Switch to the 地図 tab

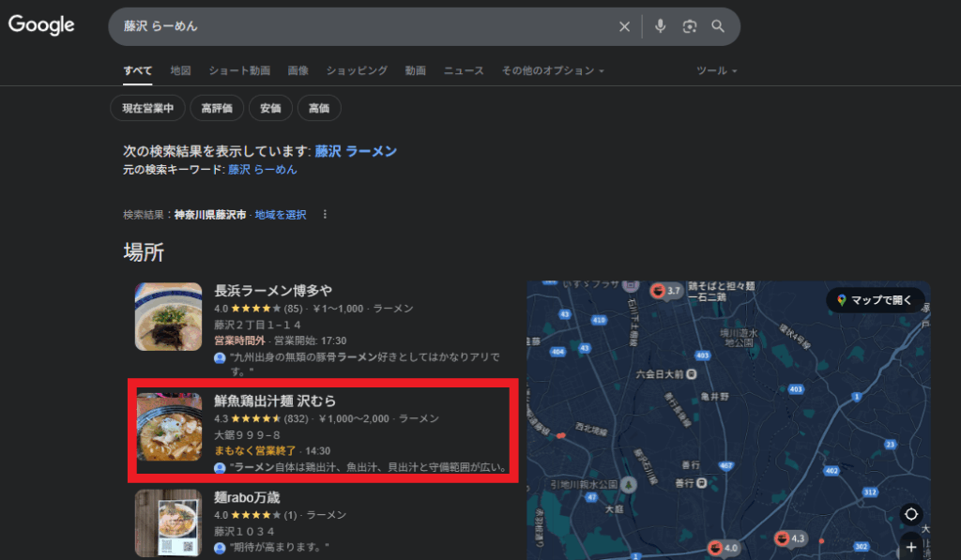[x=180, y=70]
